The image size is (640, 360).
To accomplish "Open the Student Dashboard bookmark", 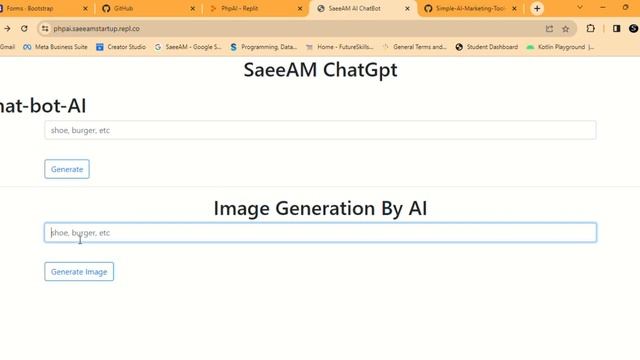I will point(487,47).
